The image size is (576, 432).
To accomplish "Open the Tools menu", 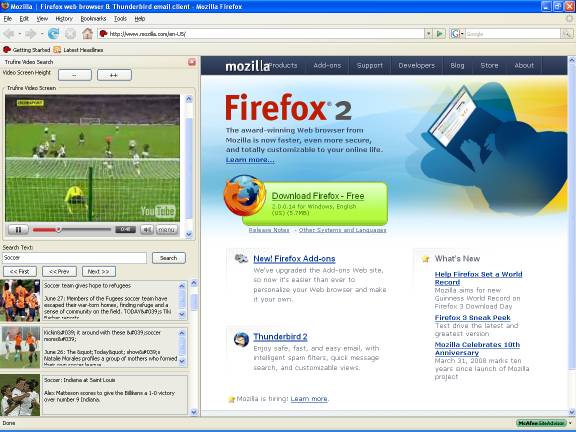I will 120,18.
